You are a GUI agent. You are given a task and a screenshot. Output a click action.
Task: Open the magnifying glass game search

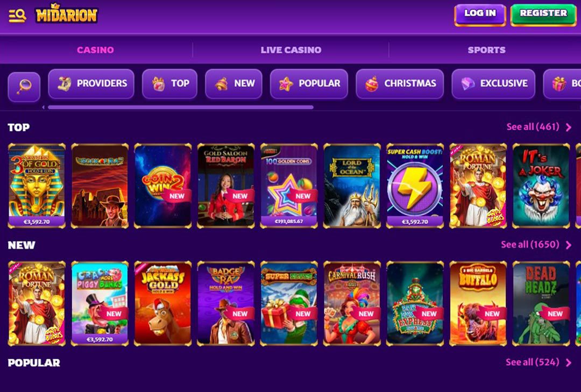coord(24,87)
